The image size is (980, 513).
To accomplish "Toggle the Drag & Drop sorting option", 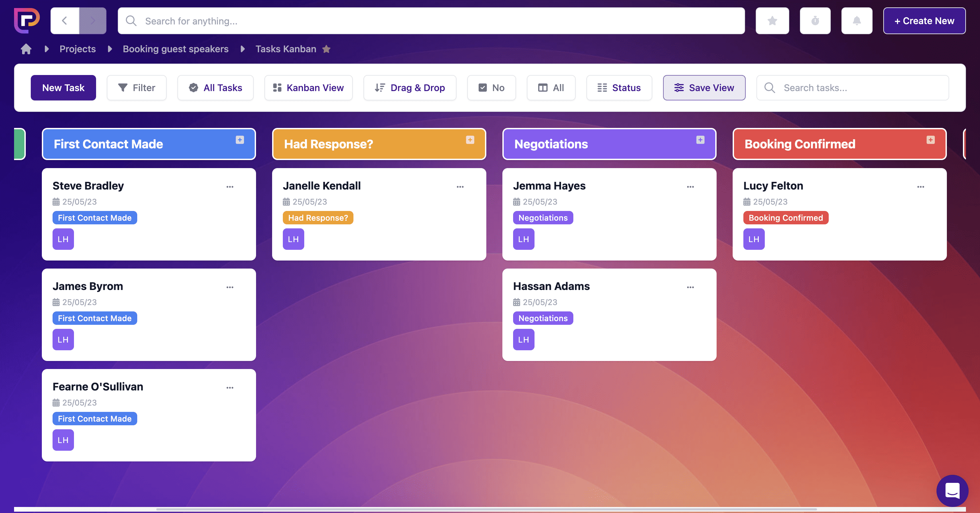I will (x=410, y=88).
